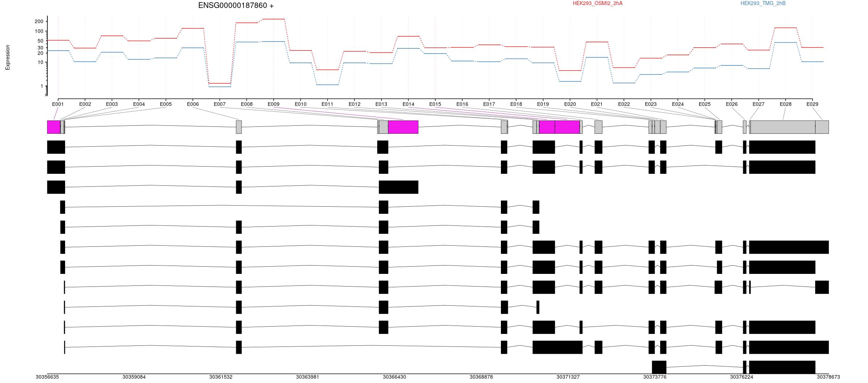Click the gene title ENSG00000187860 +
This screenshot has width=868, height=383.
pyautogui.click(x=236, y=5)
